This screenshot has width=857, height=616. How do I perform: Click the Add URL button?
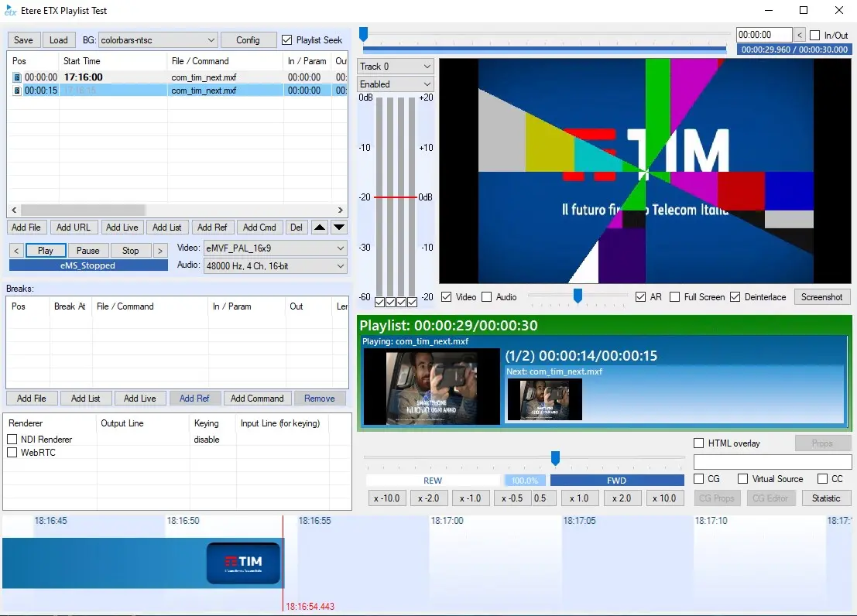click(74, 228)
